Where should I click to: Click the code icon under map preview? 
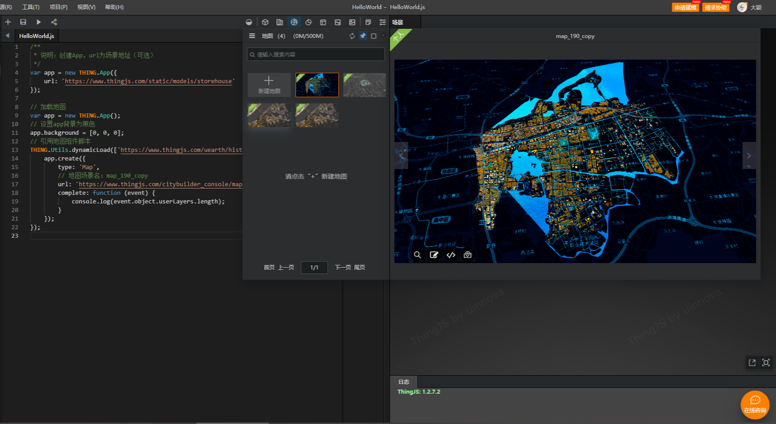[451, 255]
